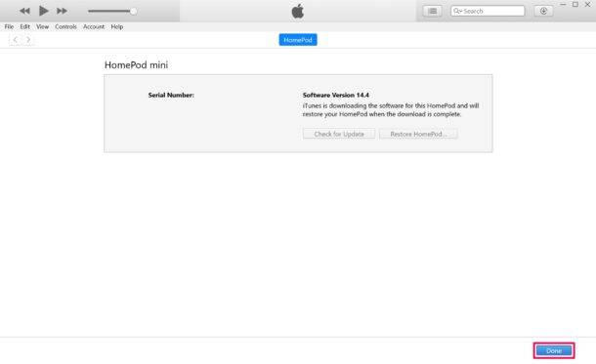The height and width of the screenshot is (364, 596).
Task: Click the Serial Number label
Action: (171, 95)
